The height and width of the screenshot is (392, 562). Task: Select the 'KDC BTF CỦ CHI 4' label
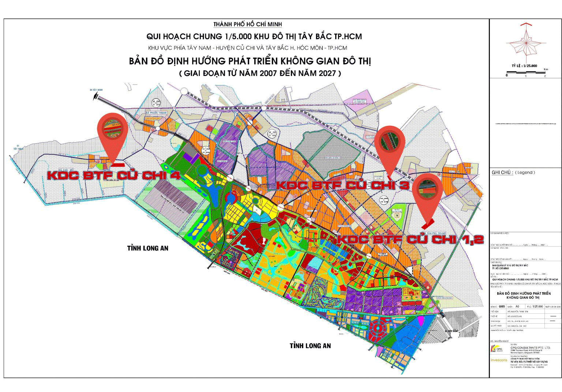tap(114, 176)
